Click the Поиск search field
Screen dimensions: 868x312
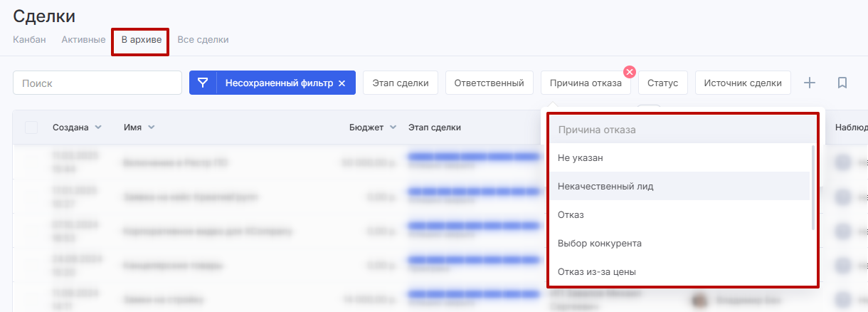(x=97, y=83)
